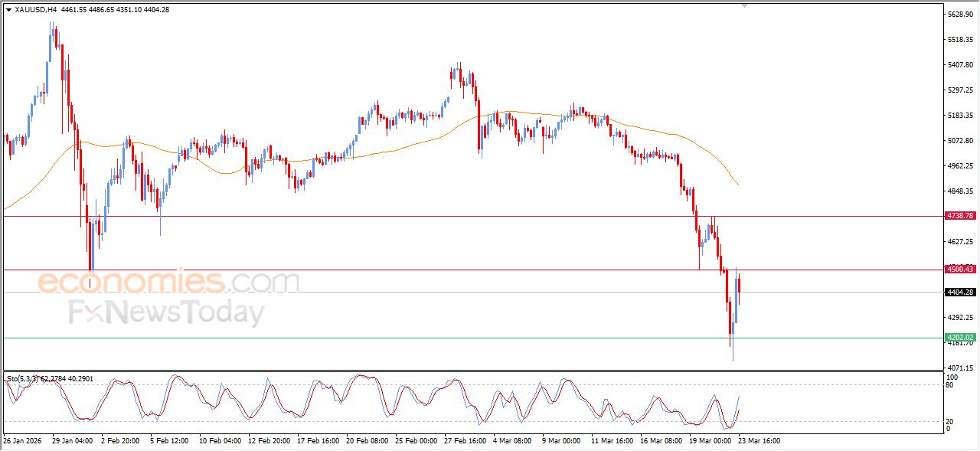Select the green 4202.02 price tag

[960, 338]
